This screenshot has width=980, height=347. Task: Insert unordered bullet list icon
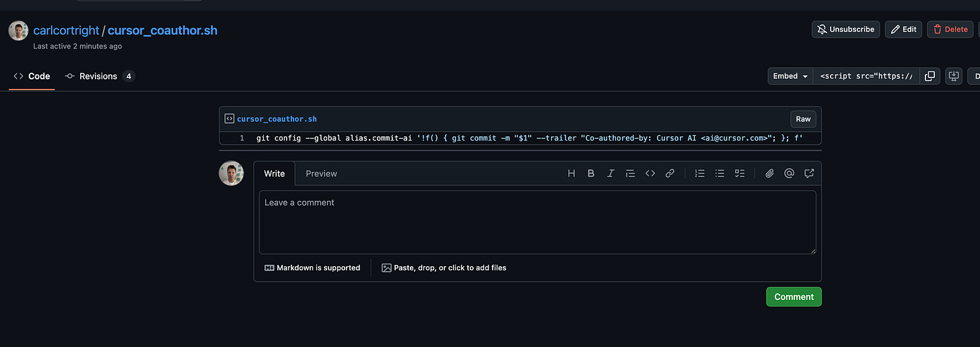click(x=720, y=173)
